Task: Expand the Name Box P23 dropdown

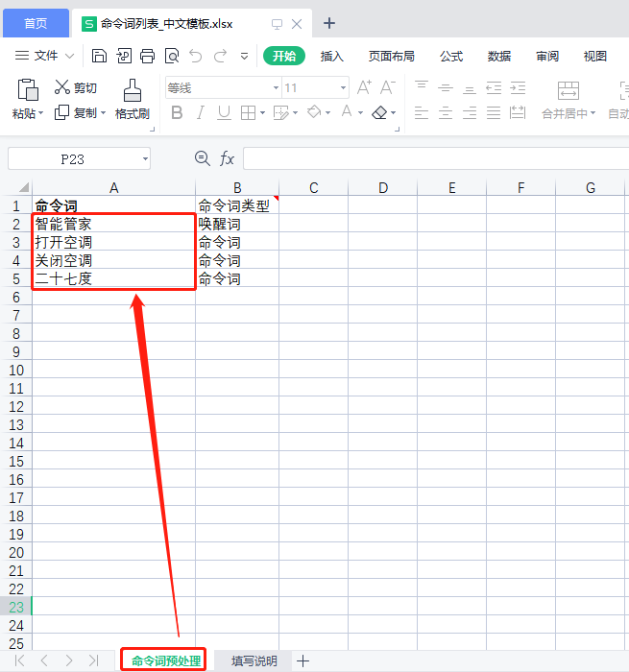Action: click(145, 158)
